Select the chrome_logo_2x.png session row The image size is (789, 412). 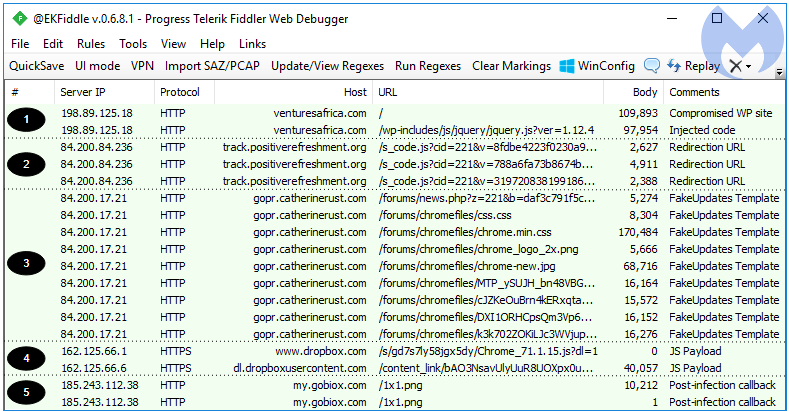tap(394, 250)
